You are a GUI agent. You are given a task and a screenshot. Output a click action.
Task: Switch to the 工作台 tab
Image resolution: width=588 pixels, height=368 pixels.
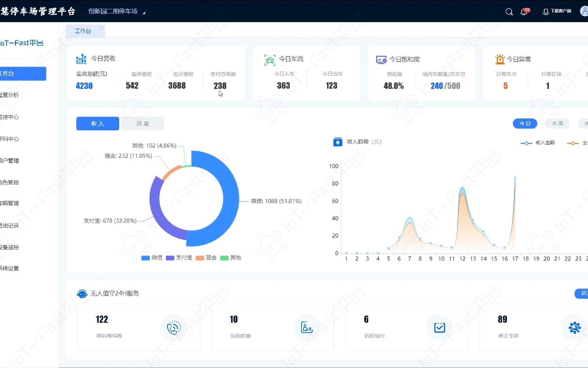point(83,31)
